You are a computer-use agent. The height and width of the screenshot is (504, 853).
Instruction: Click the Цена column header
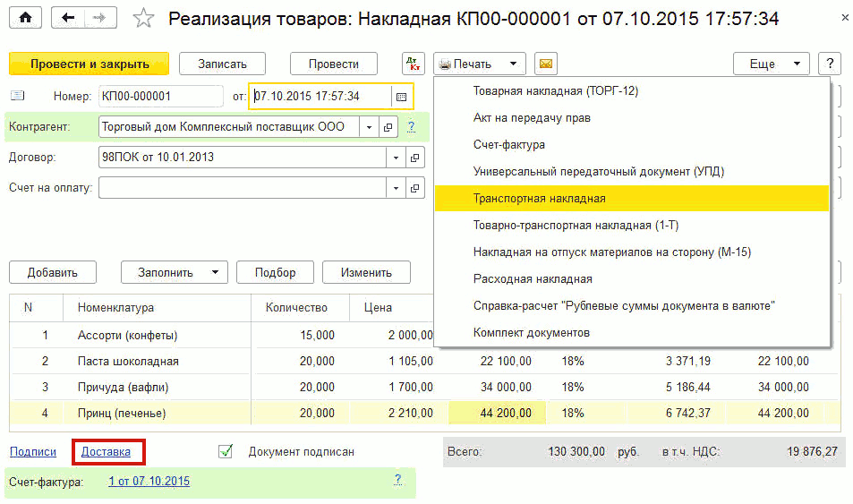tap(391, 308)
